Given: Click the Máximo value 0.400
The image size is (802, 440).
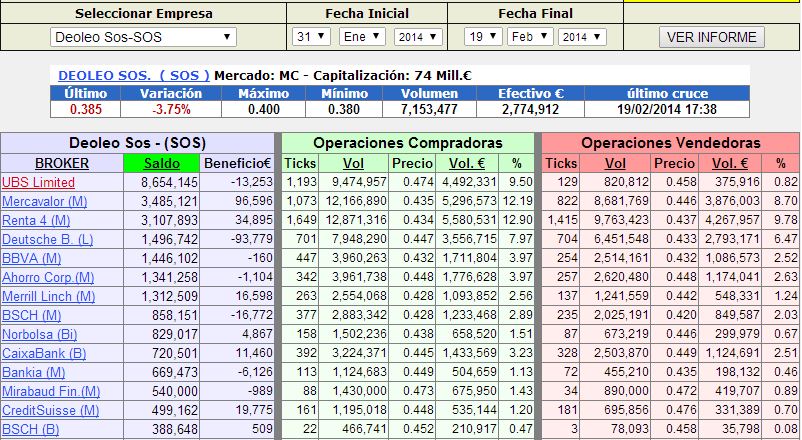Looking at the screenshot, I should (263, 109).
